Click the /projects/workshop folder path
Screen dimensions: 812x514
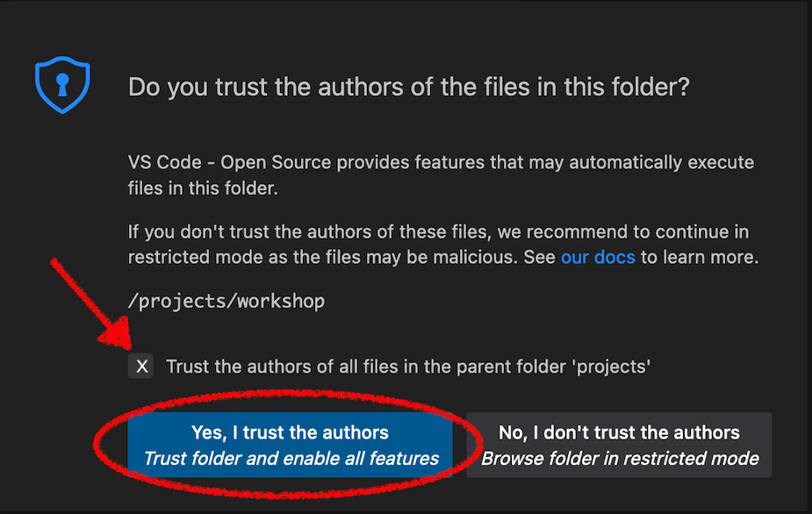click(x=226, y=302)
